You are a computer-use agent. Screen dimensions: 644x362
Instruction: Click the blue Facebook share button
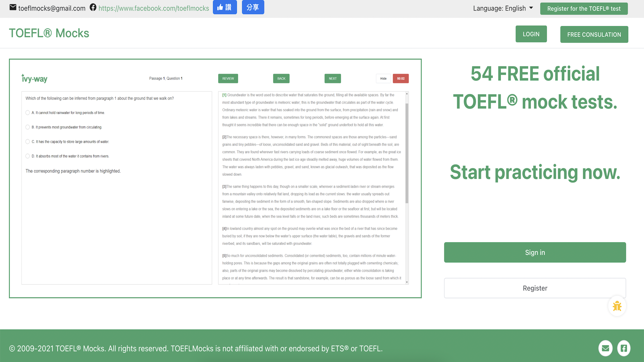pyautogui.click(x=253, y=7)
